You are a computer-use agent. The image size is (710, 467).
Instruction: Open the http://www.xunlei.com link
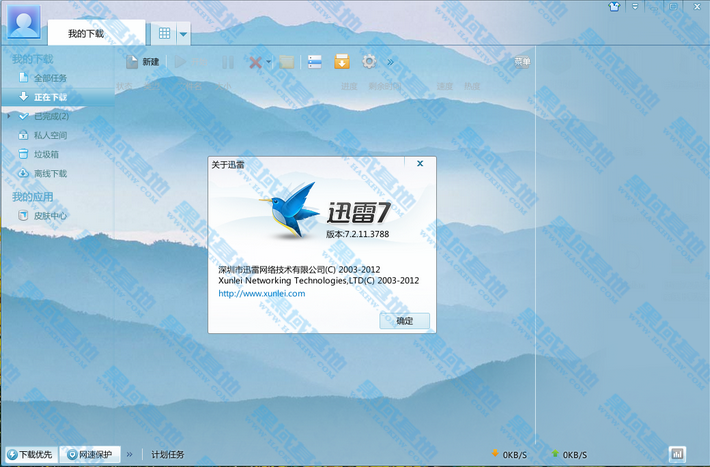coord(262,294)
